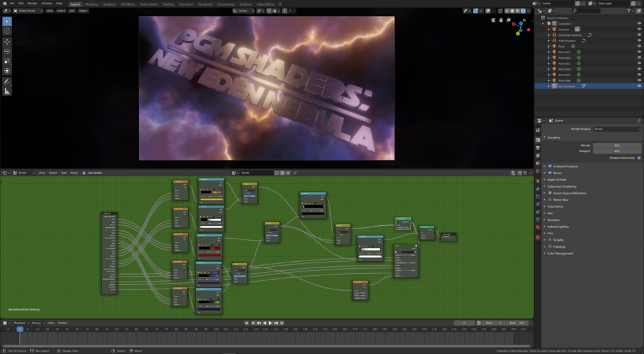This screenshot has height=354, width=644.
Task: Open the Physics properties tab
Action: pyautogui.click(x=538, y=204)
